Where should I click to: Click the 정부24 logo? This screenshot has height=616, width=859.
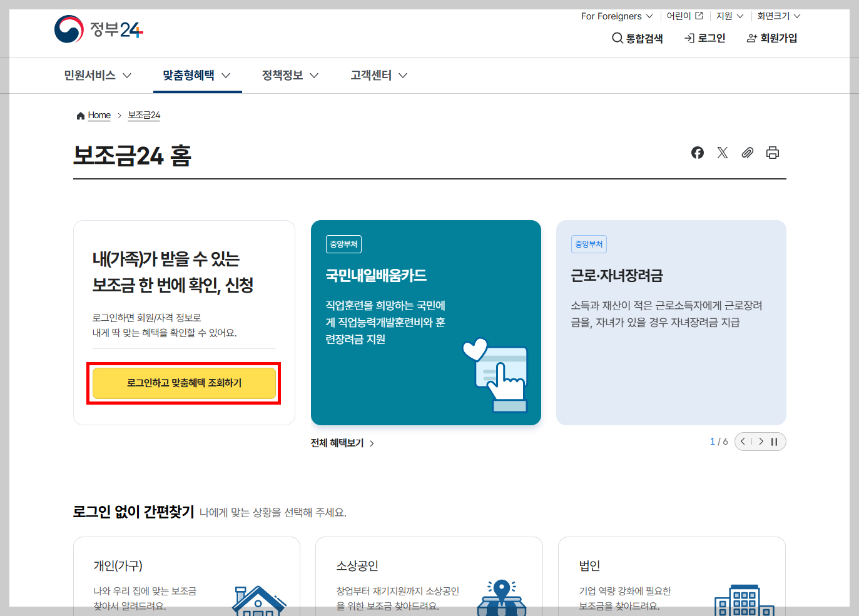99,29
